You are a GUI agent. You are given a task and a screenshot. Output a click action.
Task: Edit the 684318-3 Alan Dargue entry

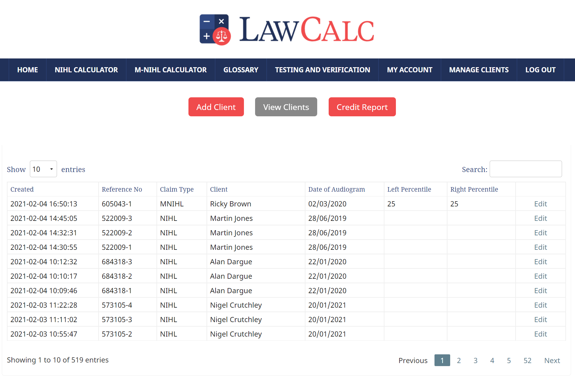540,262
